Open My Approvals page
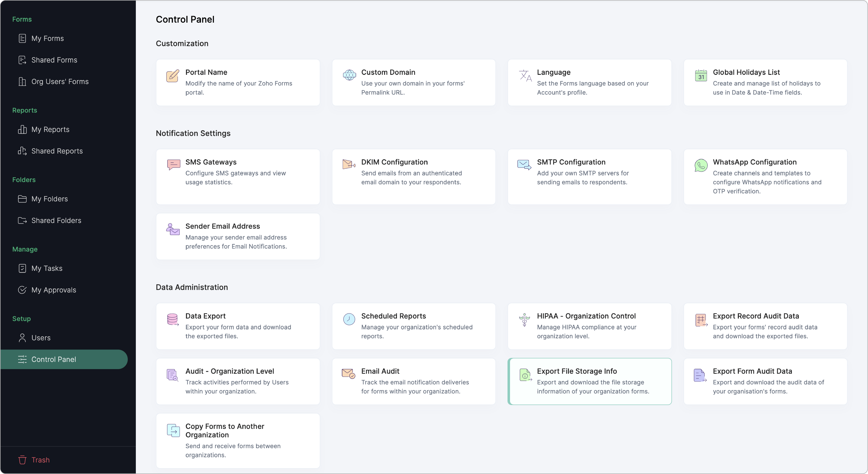The width and height of the screenshot is (868, 474). (54, 290)
